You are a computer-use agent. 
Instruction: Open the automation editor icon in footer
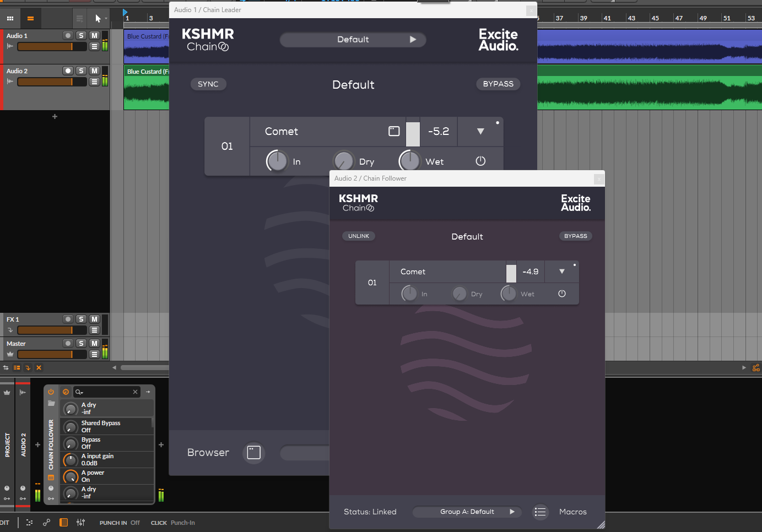[x=46, y=522]
